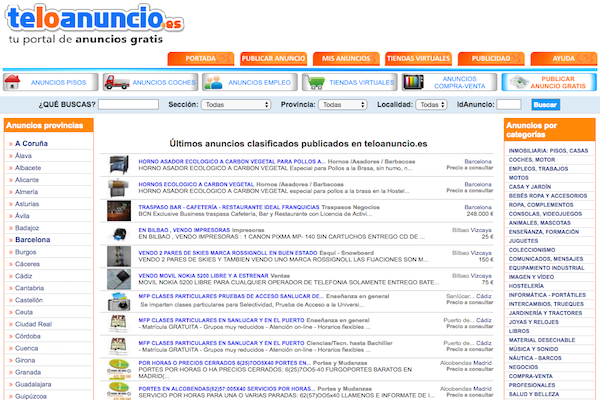Select Girona province
The width and height of the screenshot is (600, 400).
tap(25, 360)
